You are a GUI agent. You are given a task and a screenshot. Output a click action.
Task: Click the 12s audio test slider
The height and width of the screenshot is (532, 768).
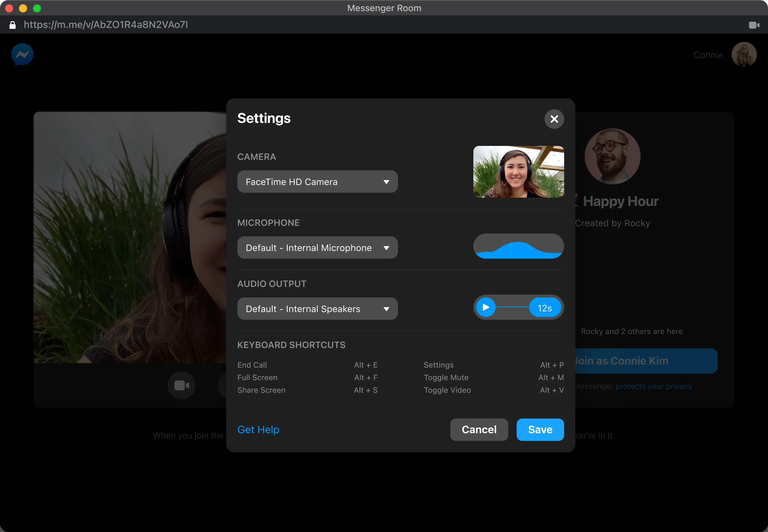coord(545,307)
